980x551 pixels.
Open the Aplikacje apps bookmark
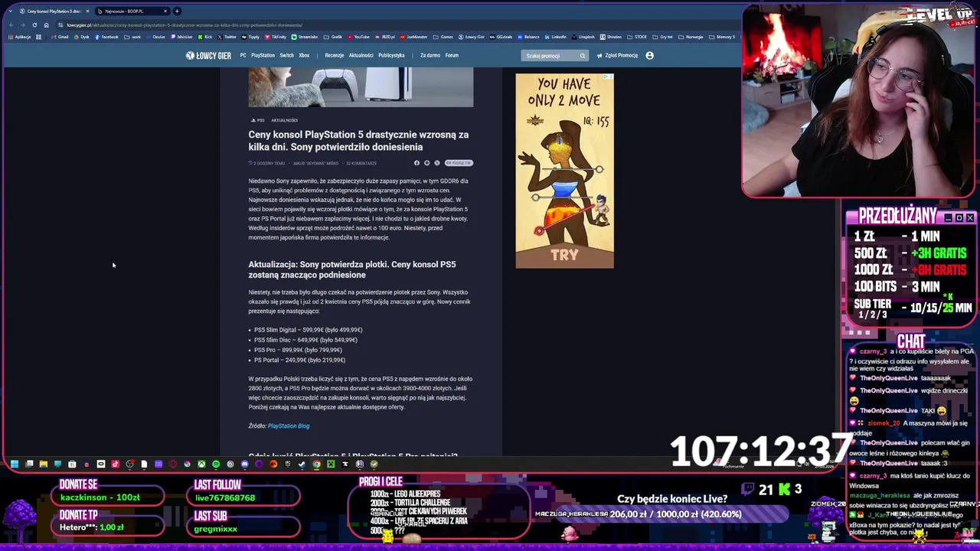tap(19, 37)
